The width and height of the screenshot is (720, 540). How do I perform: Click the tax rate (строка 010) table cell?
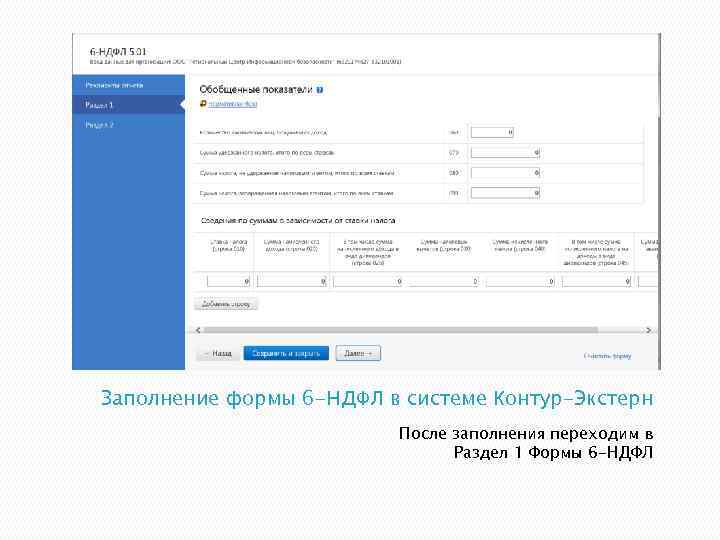pos(228,281)
